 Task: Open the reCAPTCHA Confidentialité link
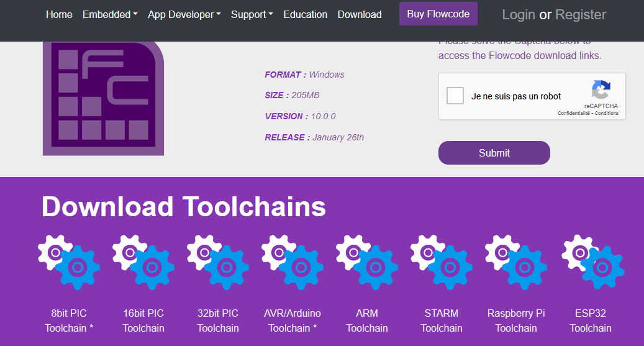(573, 113)
